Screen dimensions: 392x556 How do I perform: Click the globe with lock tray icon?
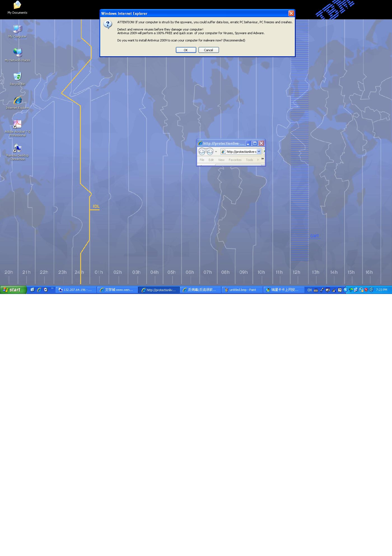pyautogui.click(x=361, y=290)
